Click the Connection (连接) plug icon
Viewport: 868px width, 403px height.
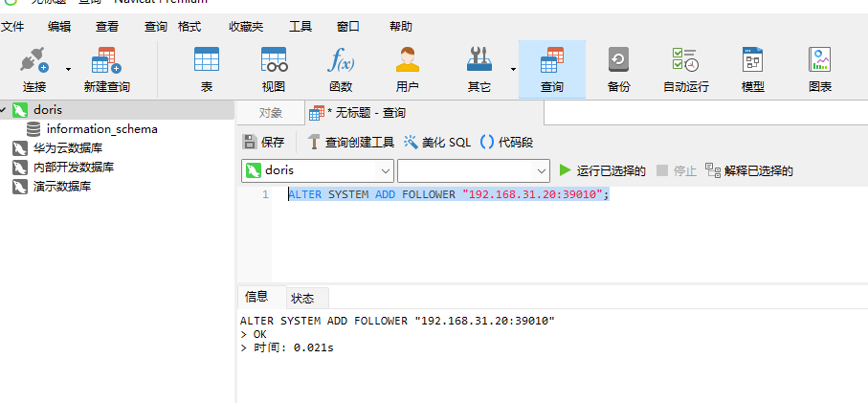(x=34, y=62)
